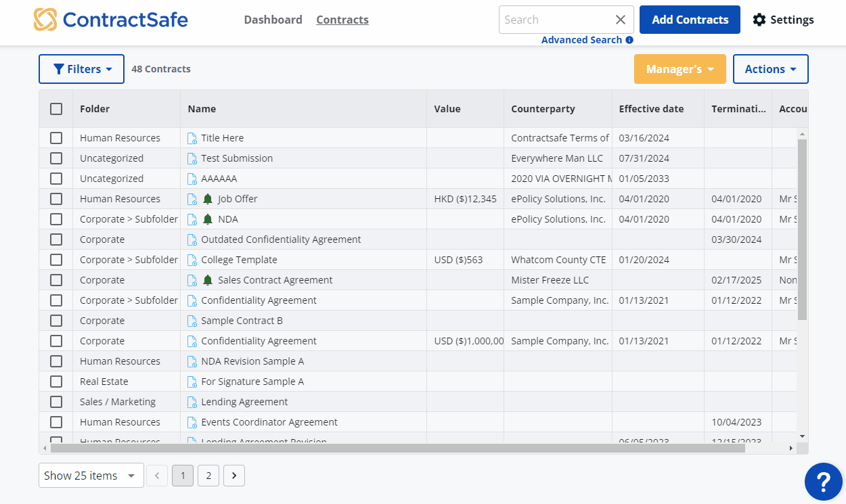The height and width of the screenshot is (504, 846).
Task: Check the box for Test Submission row
Action: [56, 158]
